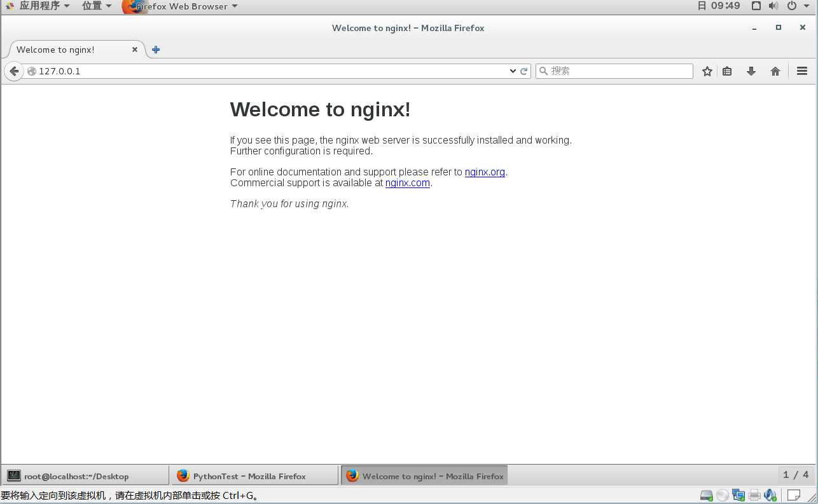The image size is (818, 504).
Task: Show bookmarks list icon
Action: tap(727, 71)
